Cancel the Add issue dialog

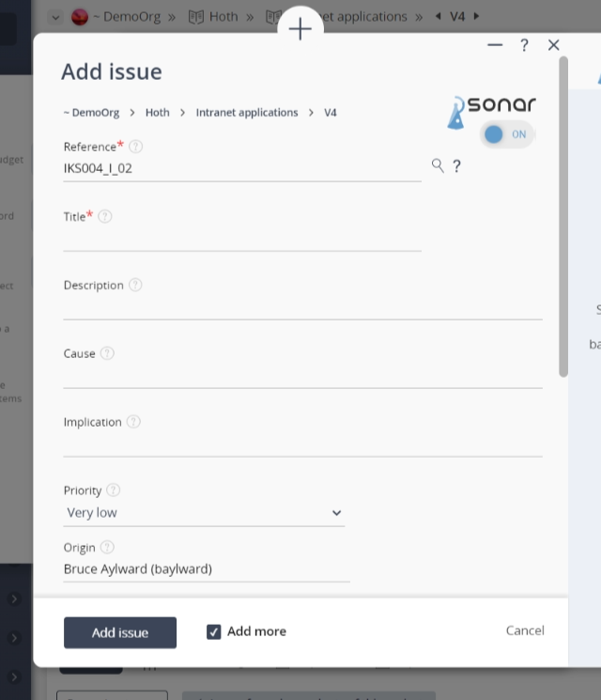point(525,630)
